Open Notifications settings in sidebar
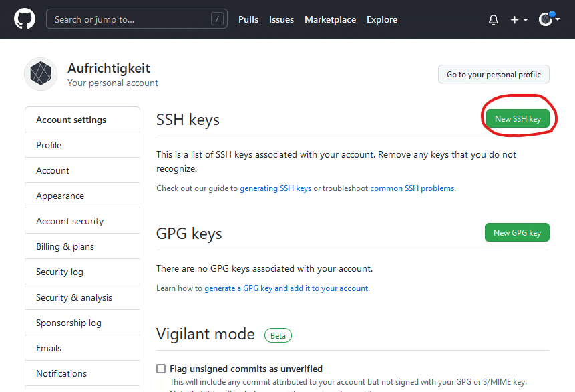The height and width of the screenshot is (392, 575). click(83, 373)
